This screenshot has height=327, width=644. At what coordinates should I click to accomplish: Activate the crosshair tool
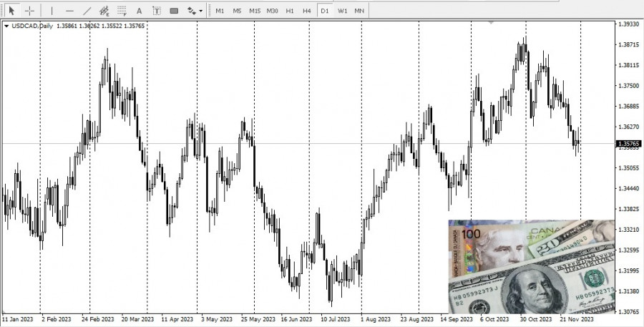tap(29, 11)
